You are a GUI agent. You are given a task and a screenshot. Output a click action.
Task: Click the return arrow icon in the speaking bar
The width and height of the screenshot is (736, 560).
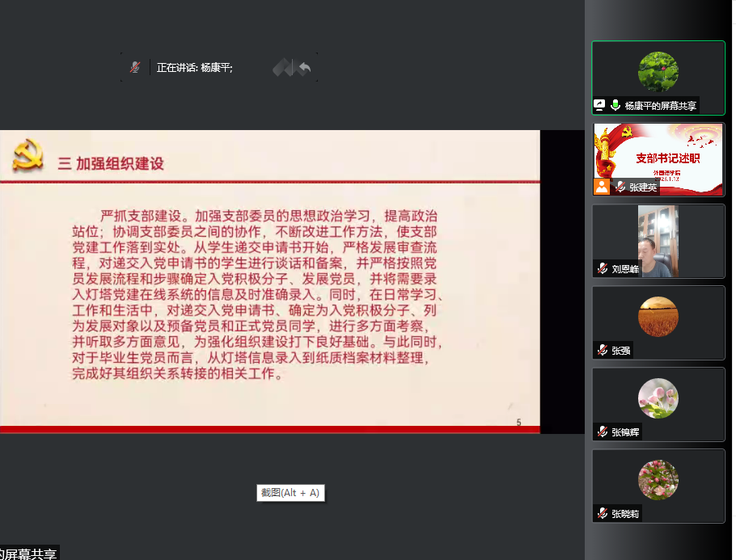[x=304, y=68]
